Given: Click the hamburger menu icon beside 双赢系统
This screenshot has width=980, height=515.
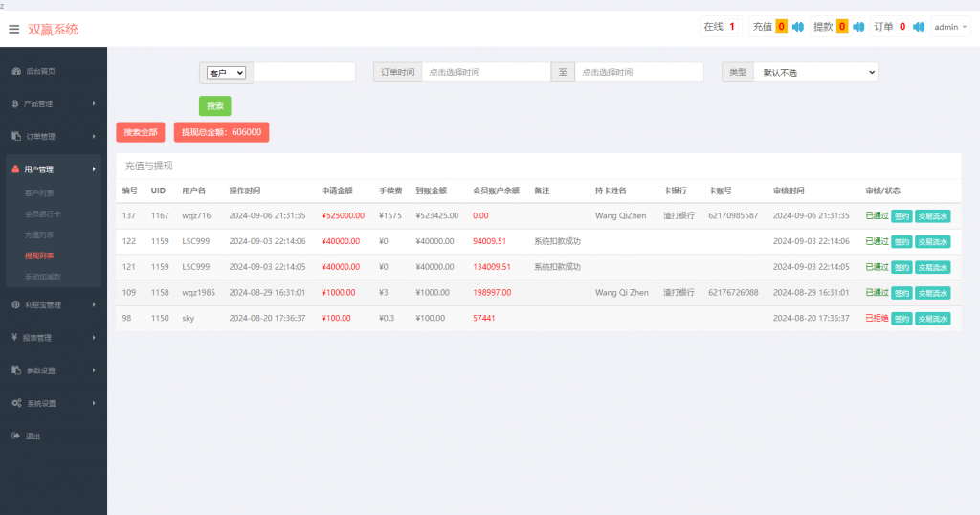Looking at the screenshot, I should click(13, 29).
